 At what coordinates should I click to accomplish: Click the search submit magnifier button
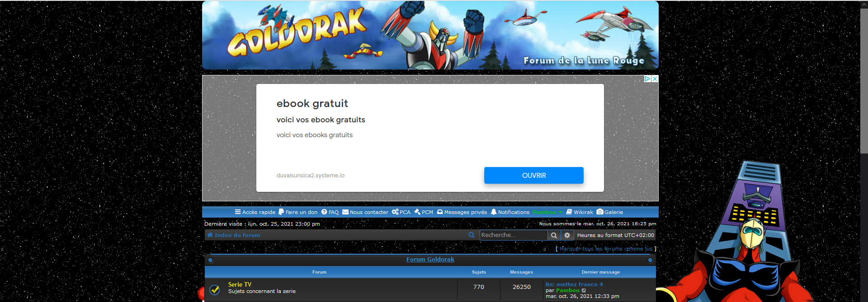coord(554,235)
